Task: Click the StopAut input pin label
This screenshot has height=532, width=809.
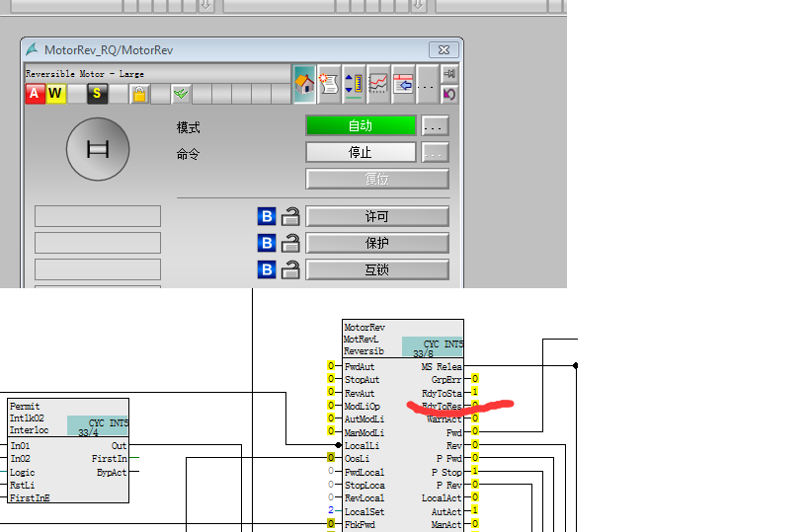Action: click(362, 379)
